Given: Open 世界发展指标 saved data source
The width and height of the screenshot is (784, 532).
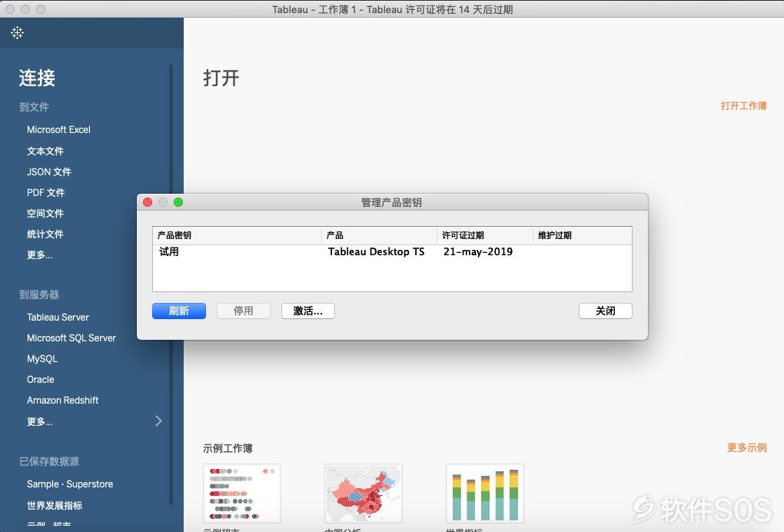Looking at the screenshot, I should click(x=55, y=506).
